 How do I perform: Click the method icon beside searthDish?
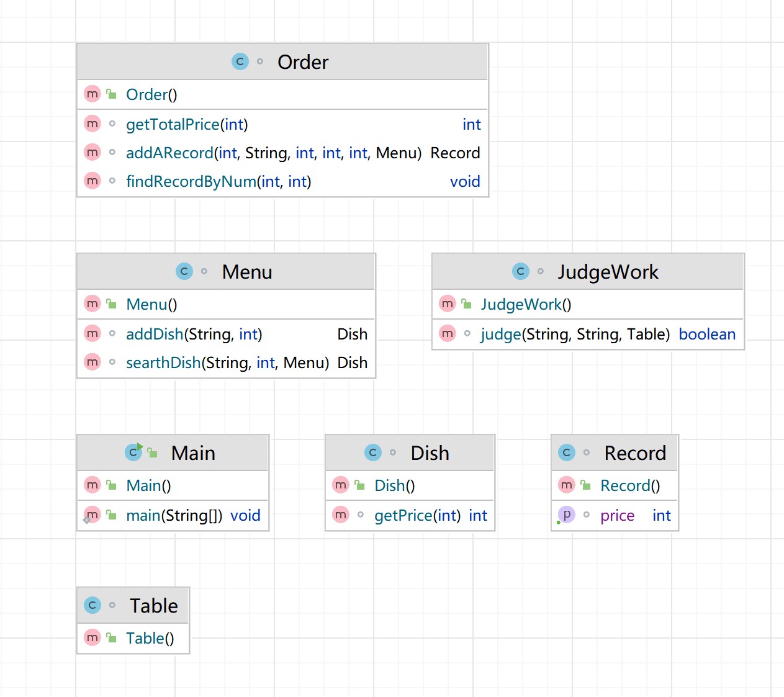click(x=92, y=362)
